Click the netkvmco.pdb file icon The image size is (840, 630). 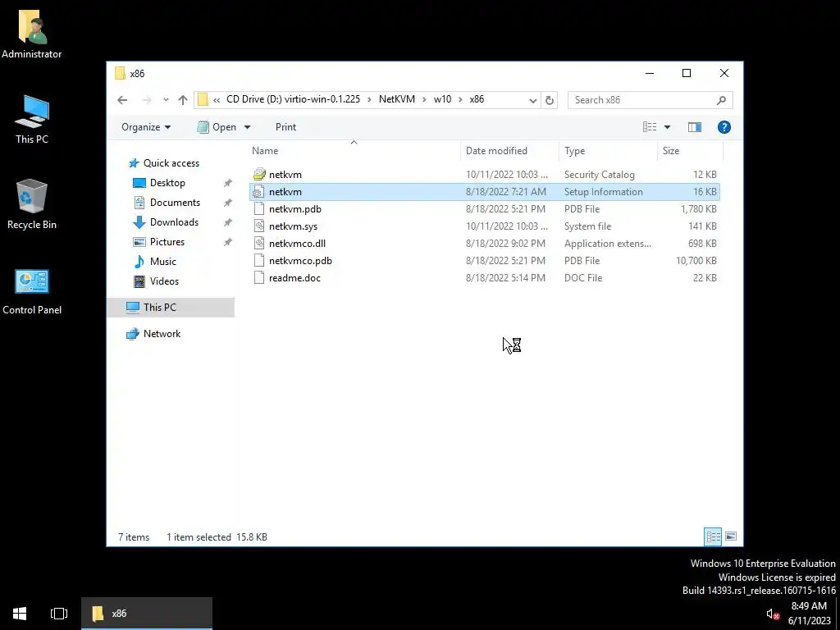pos(259,260)
